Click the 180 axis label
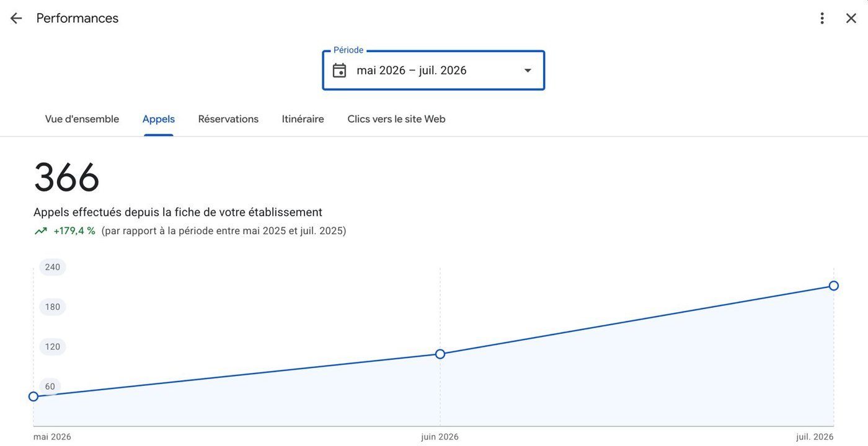The width and height of the screenshot is (868, 446). pos(53,307)
